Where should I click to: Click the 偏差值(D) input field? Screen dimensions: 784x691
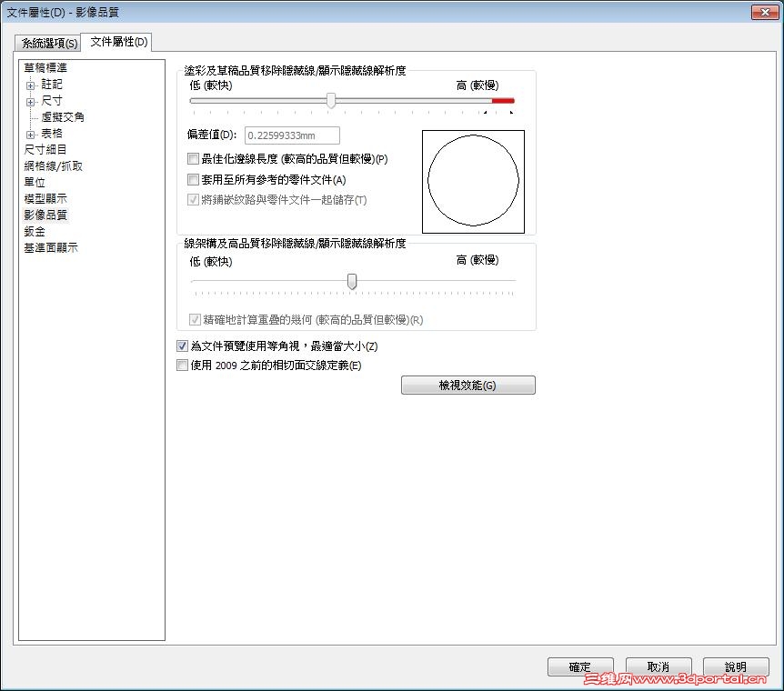coord(292,135)
